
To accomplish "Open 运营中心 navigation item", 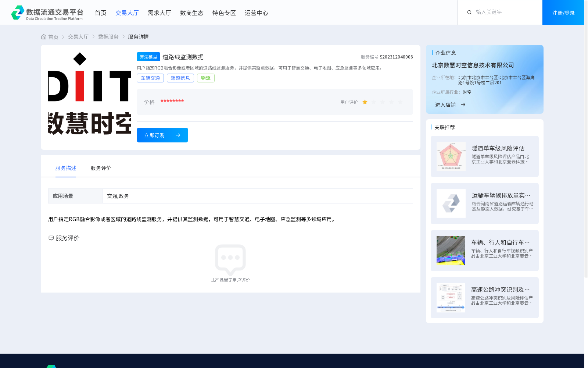I will click(x=257, y=13).
